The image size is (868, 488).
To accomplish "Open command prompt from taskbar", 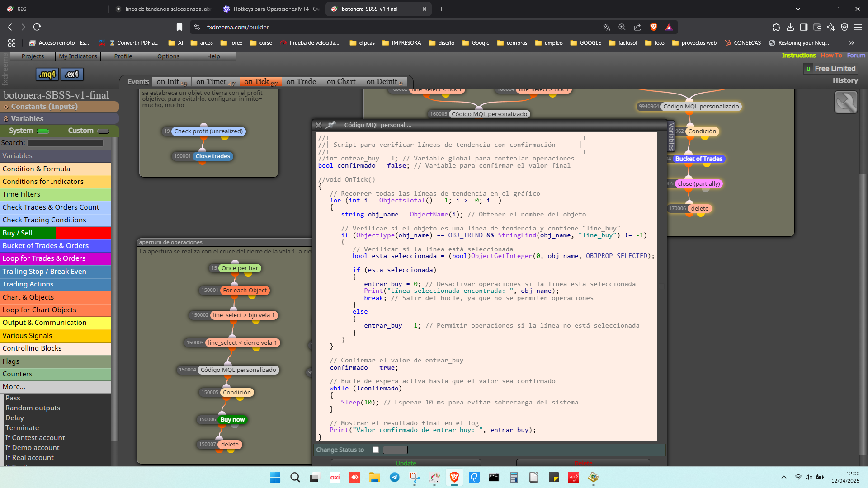I will tap(494, 477).
